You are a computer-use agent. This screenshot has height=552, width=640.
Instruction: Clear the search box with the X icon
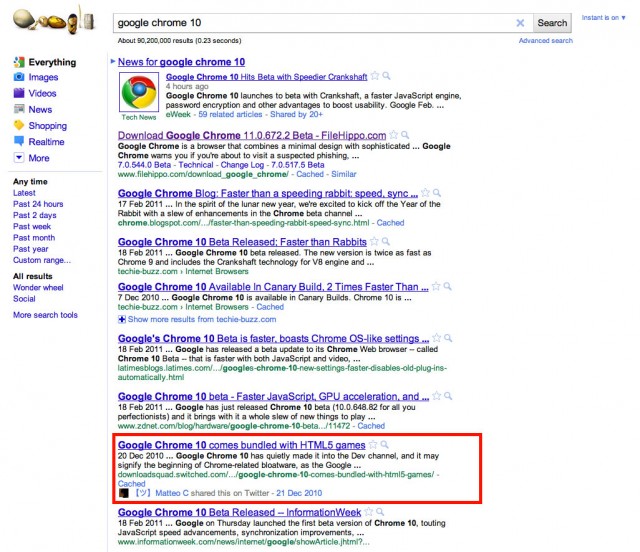tap(520, 23)
